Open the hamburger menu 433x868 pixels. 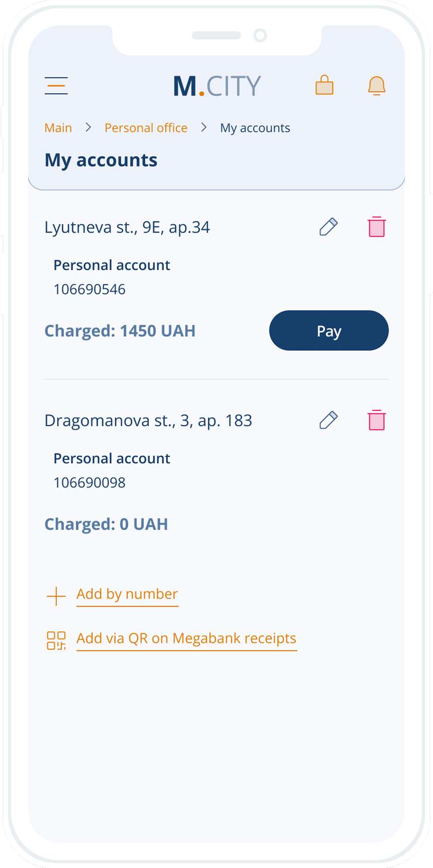coord(56,86)
